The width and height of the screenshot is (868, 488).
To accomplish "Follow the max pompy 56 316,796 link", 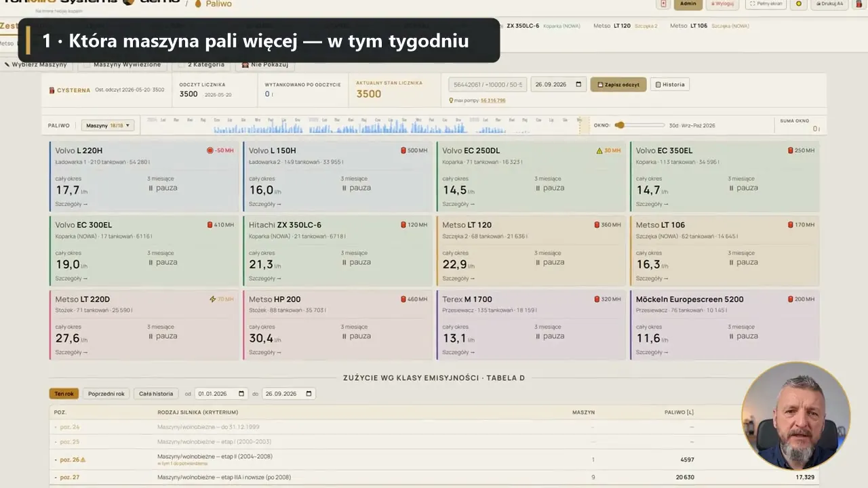I will click(x=493, y=100).
